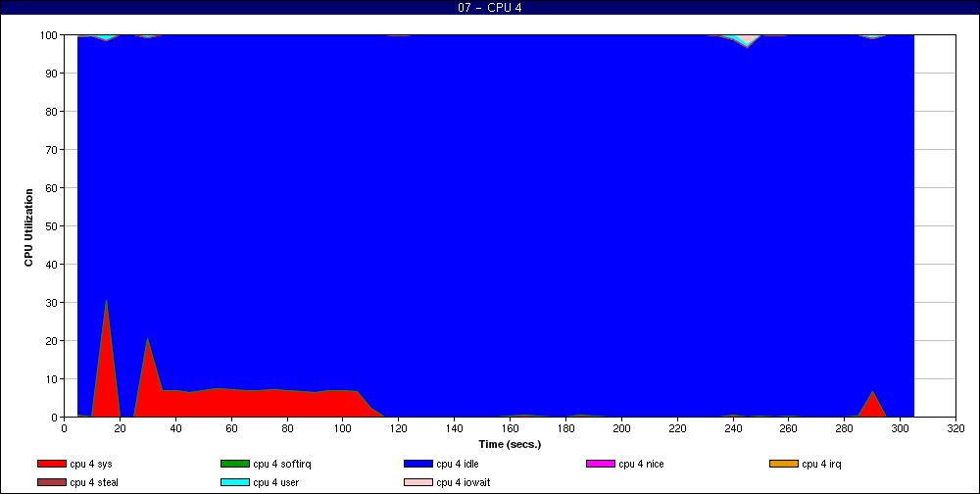
Task: Click the orange cpu 4 irq legend swatch
Action: point(784,464)
